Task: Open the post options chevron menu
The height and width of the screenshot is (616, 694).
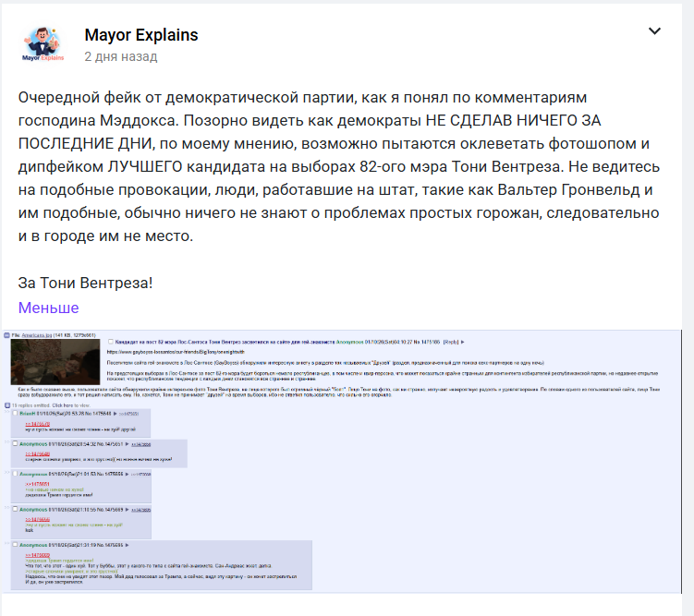Action: (x=654, y=31)
